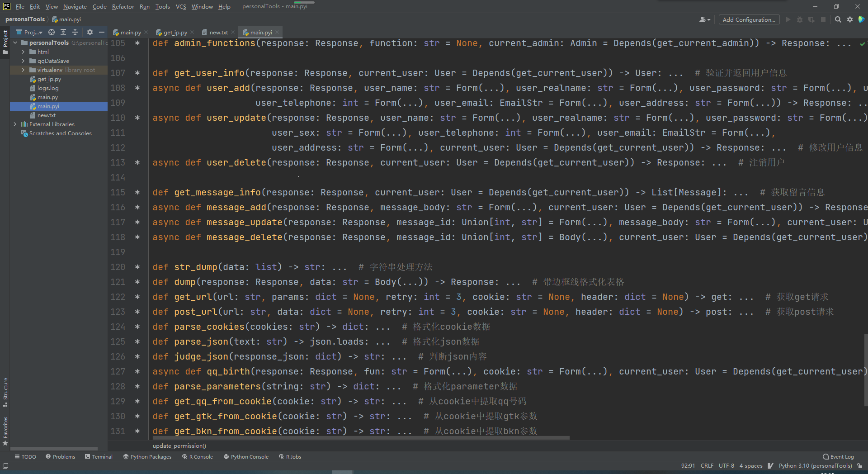Click the Run triangle icon
This screenshot has width=868, height=474.
pyautogui.click(x=788, y=19)
